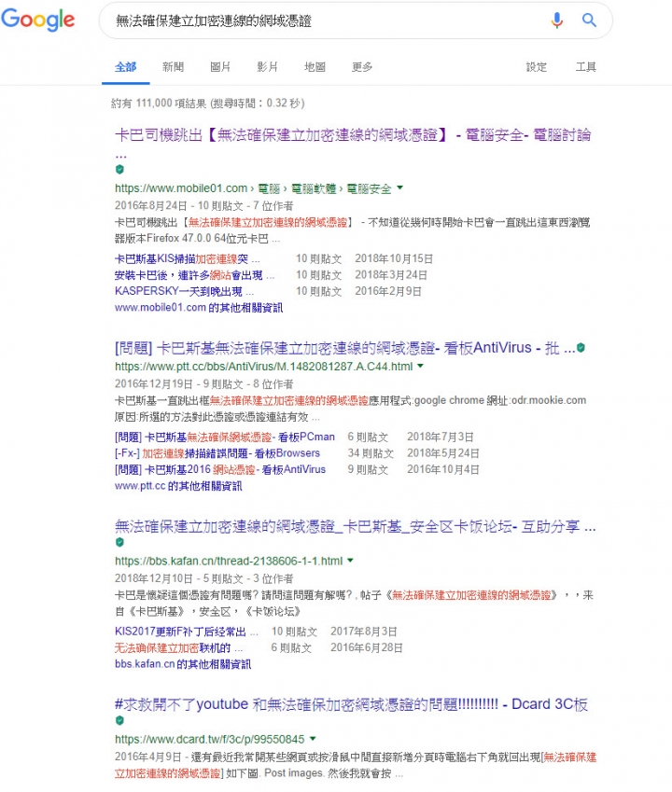
Task: Click the bbs.kafan.cn thread URL text
Action: pos(229,561)
